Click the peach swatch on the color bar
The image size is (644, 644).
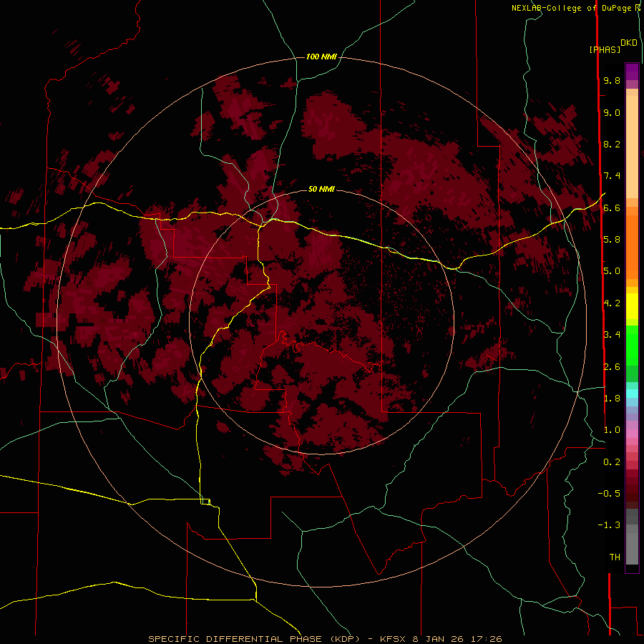632,147
